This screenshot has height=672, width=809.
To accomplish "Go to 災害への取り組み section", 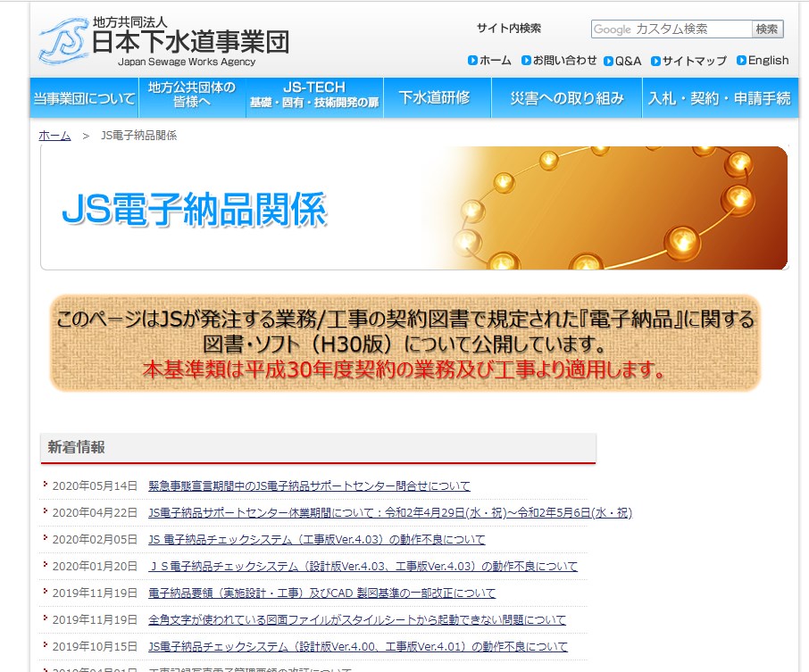I will pyautogui.click(x=567, y=98).
